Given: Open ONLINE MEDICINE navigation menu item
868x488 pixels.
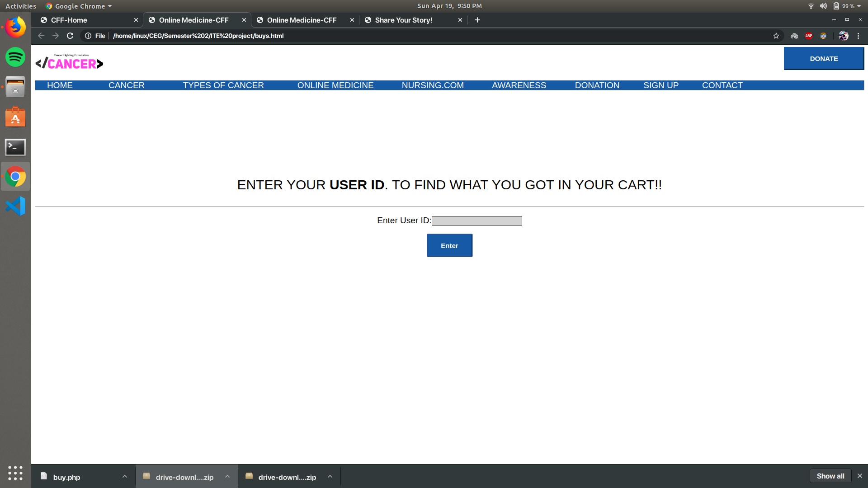Looking at the screenshot, I should pyautogui.click(x=335, y=85).
